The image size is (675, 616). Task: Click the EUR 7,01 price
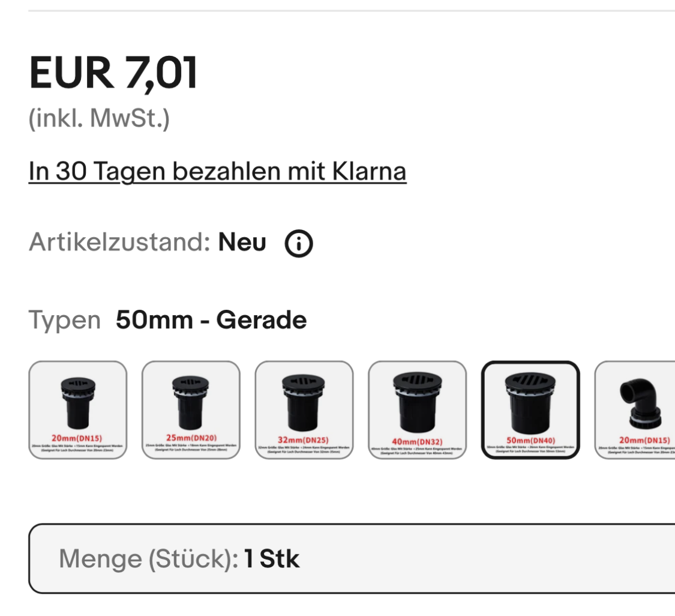[113, 73]
